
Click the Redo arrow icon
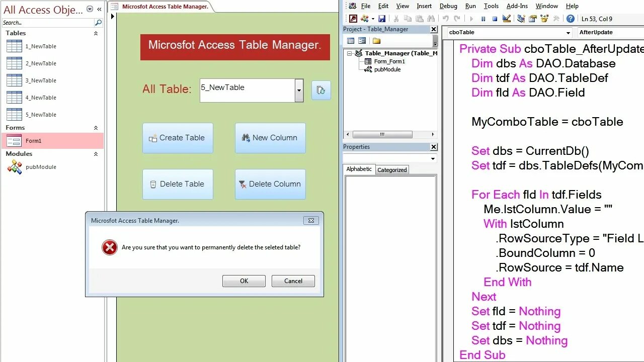(x=457, y=19)
